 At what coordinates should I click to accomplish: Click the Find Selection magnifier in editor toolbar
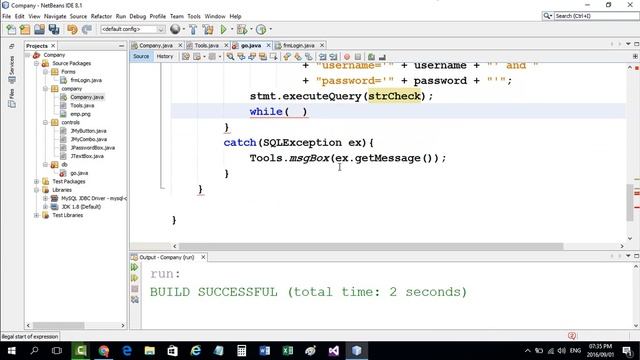231,57
